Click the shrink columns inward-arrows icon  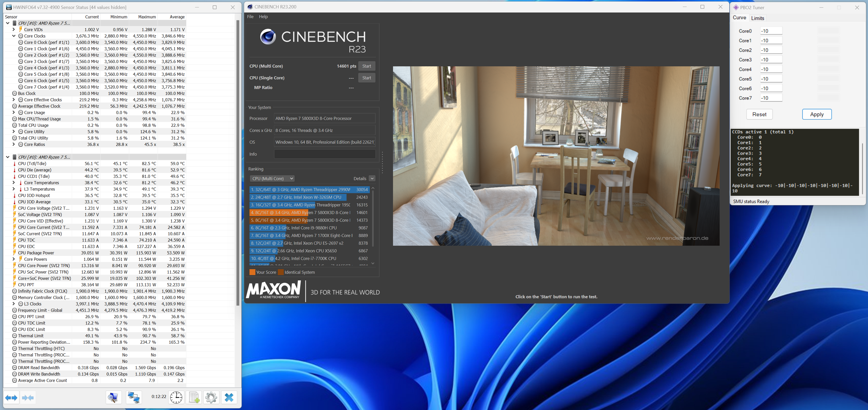28,398
